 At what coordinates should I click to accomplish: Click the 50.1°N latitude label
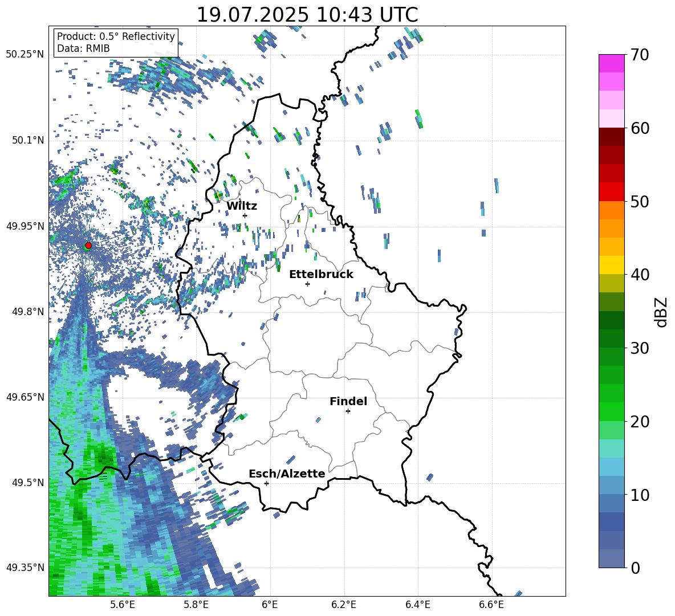28,141
